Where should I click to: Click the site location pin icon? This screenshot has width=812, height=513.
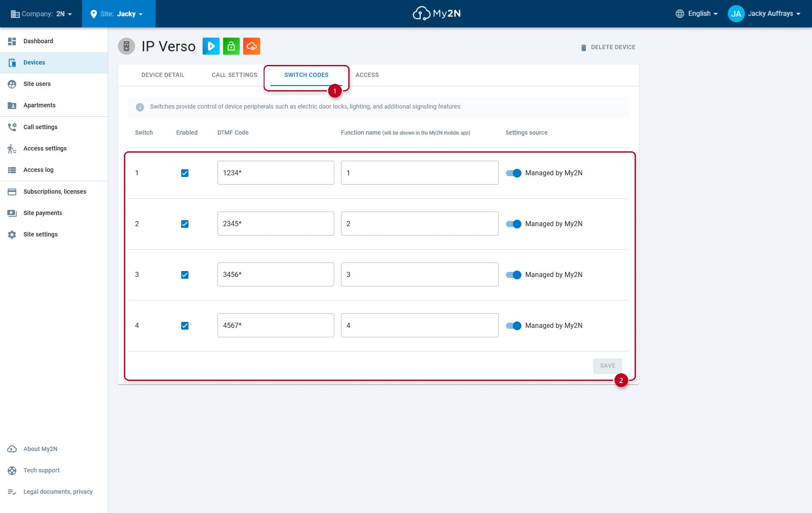94,14
